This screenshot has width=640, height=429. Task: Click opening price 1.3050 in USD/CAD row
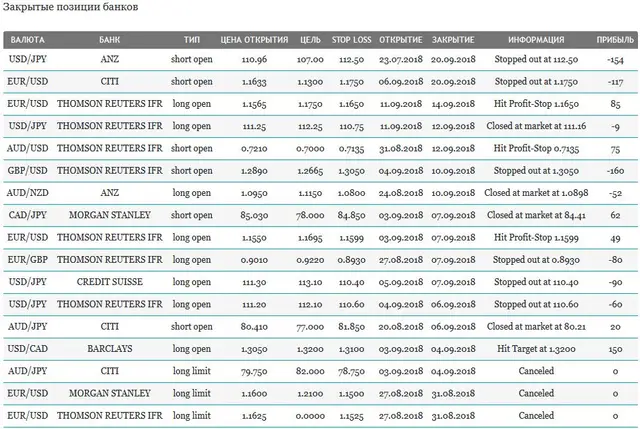(x=254, y=349)
